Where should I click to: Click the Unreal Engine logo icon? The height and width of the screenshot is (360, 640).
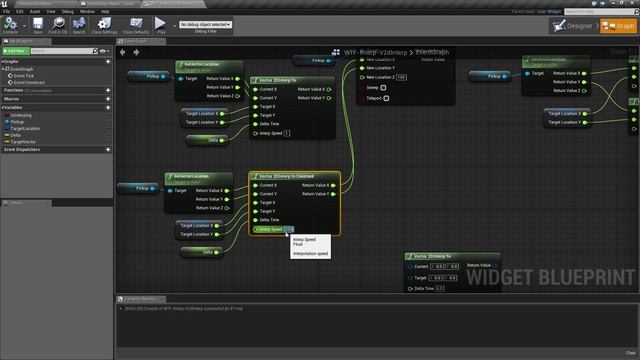click(x=4, y=4)
